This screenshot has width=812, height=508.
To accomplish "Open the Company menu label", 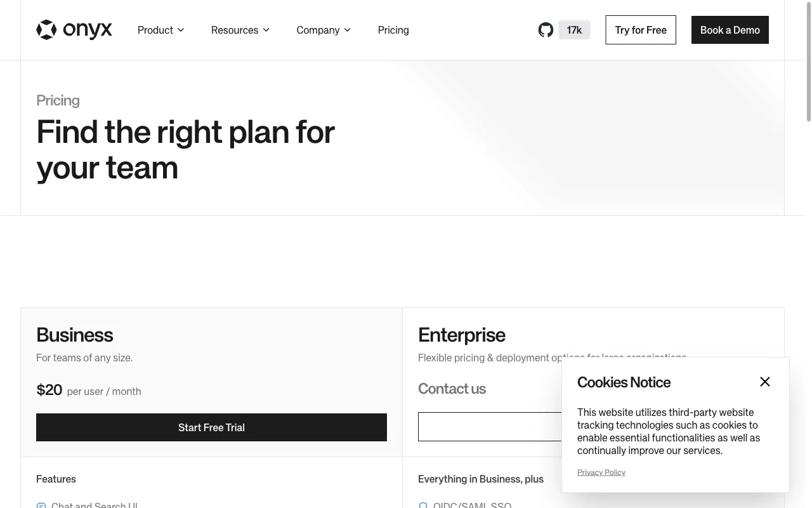I will click(318, 30).
